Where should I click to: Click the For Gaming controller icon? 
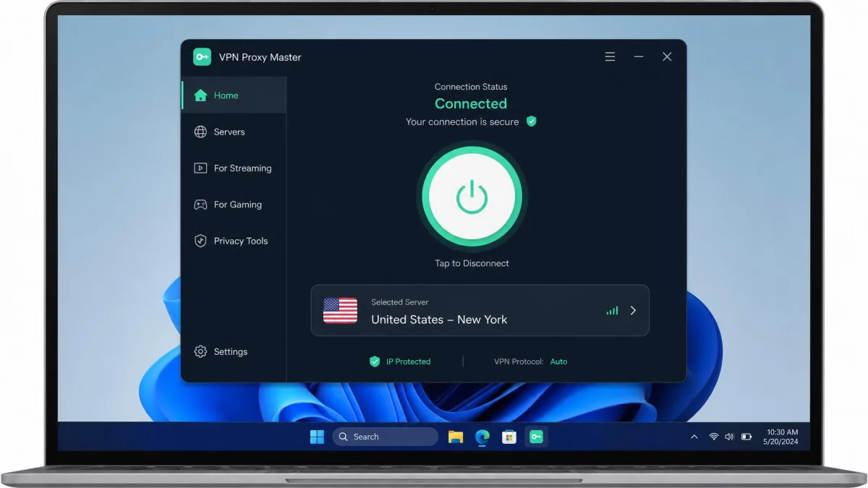pyautogui.click(x=200, y=205)
